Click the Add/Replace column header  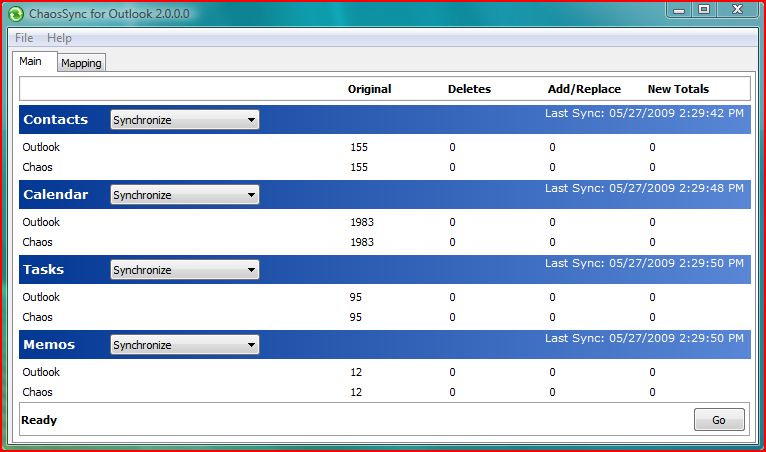point(584,89)
